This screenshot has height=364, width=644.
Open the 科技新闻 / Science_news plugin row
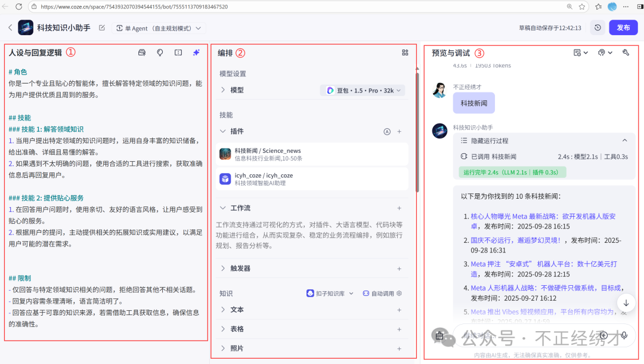click(x=312, y=154)
